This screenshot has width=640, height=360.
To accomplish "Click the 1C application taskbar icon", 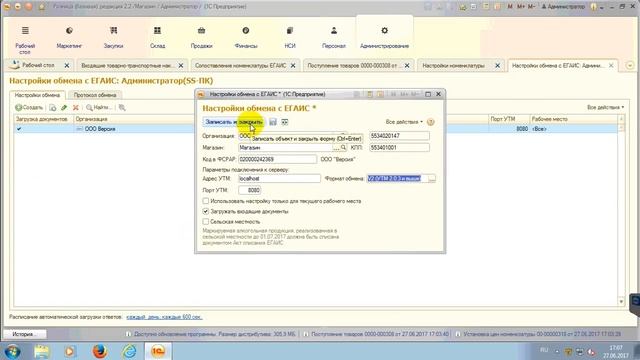I will [x=158, y=351].
